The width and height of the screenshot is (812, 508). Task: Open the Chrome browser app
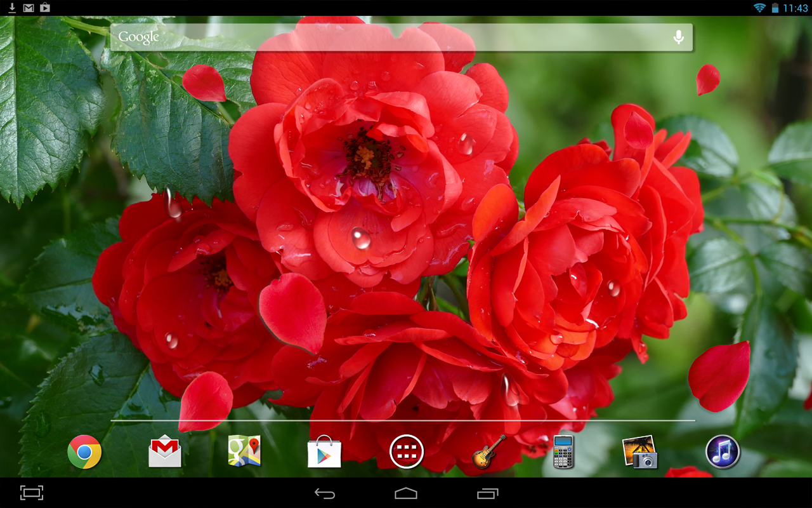click(x=84, y=452)
